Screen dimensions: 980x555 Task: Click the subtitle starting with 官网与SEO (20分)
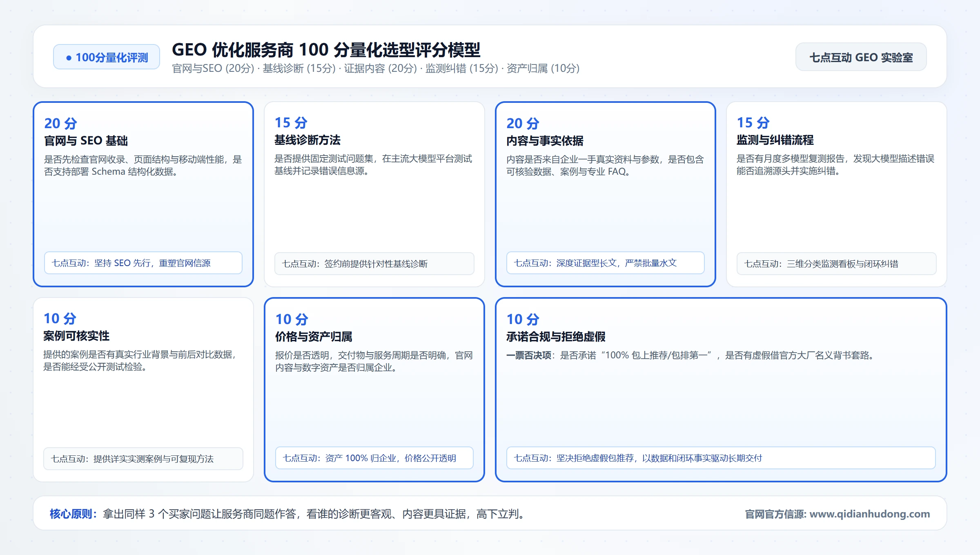[x=376, y=68]
